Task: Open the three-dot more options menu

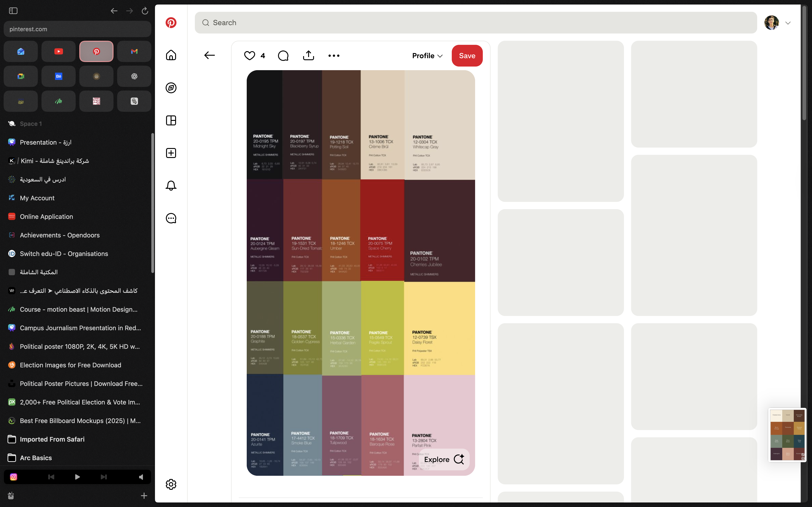Action: tap(333, 56)
